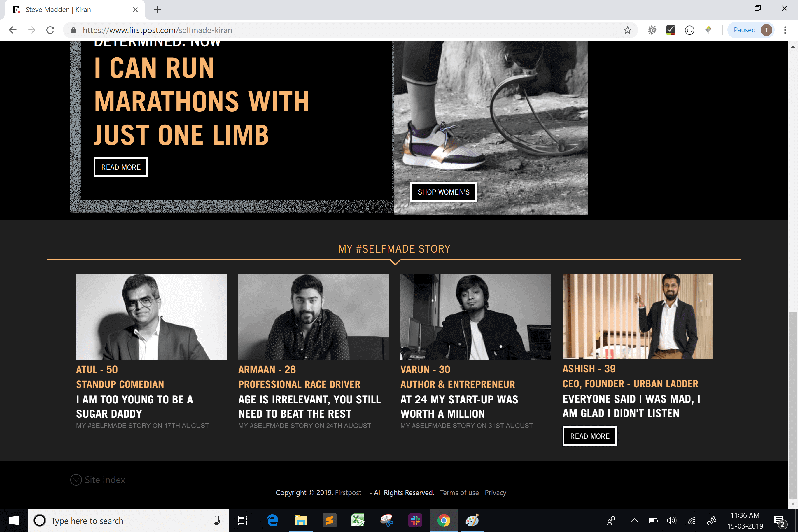798x532 pixels.
Task: Click READ MORE under marathon headline
Action: 121,167
